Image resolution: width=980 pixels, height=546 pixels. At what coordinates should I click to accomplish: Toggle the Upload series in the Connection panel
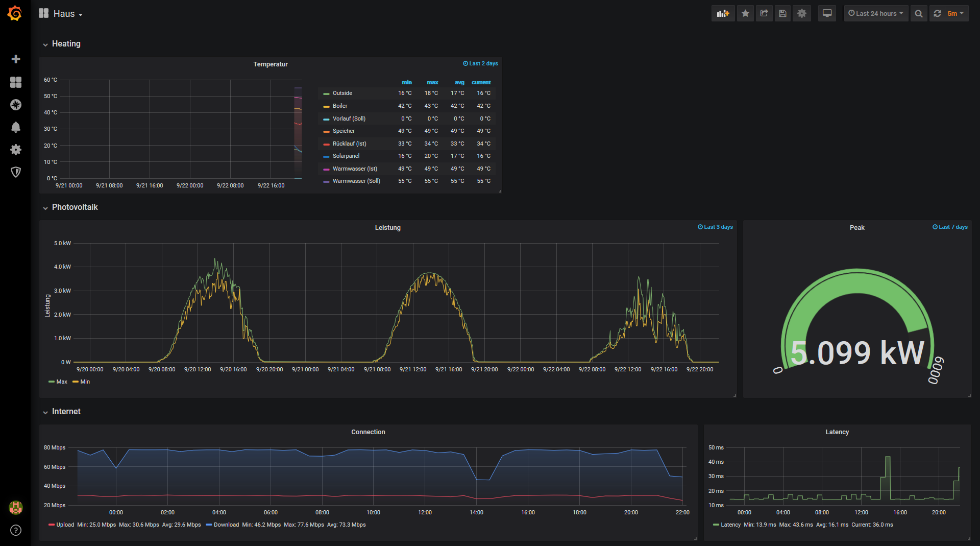coord(65,525)
